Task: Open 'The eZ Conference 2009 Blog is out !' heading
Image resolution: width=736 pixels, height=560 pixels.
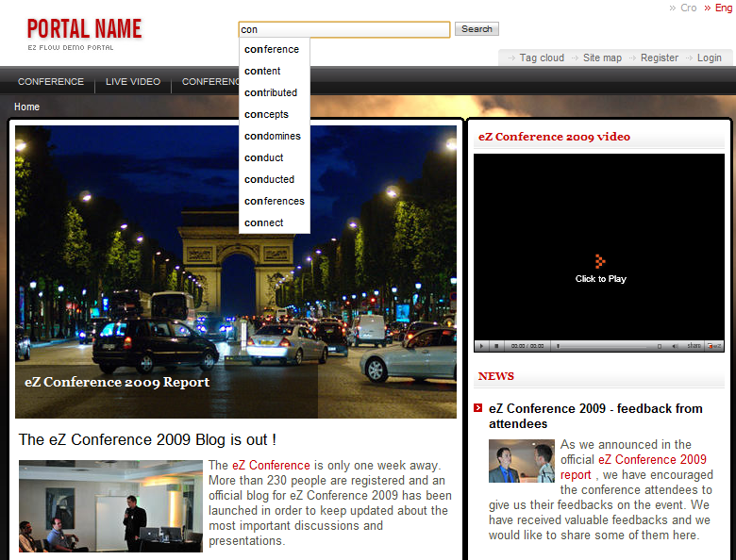Action: pyautogui.click(x=147, y=440)
